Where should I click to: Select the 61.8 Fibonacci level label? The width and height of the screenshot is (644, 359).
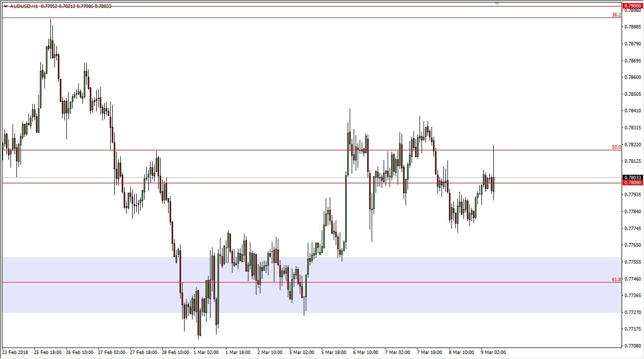[617, 280]
